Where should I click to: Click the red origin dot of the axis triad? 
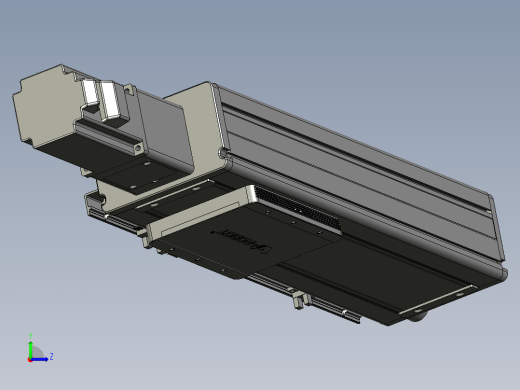point(30,360)
